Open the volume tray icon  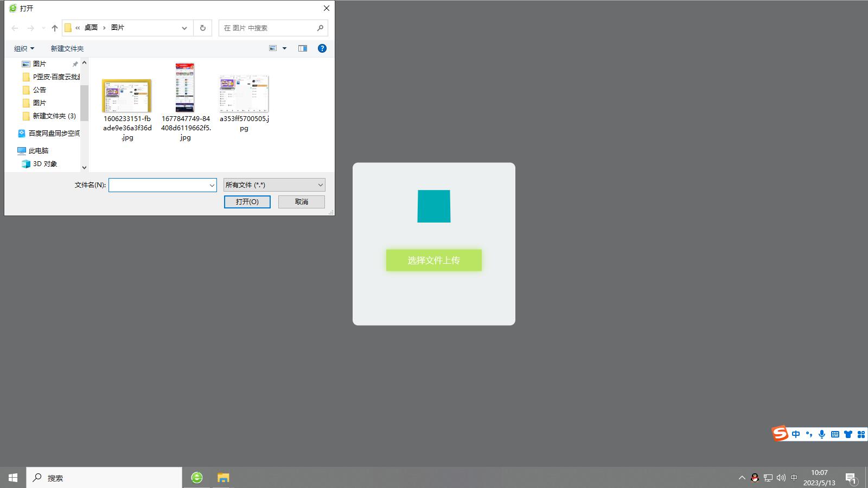781,478
